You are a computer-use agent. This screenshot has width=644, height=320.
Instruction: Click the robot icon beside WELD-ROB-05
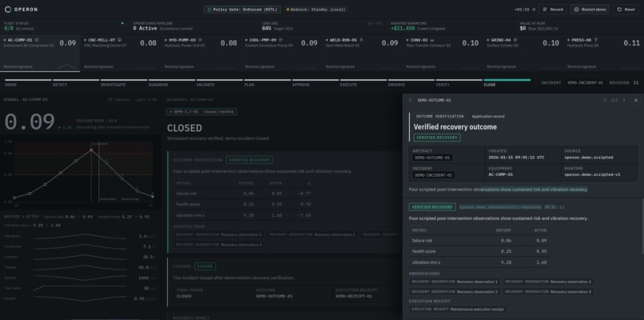point(361,40)
